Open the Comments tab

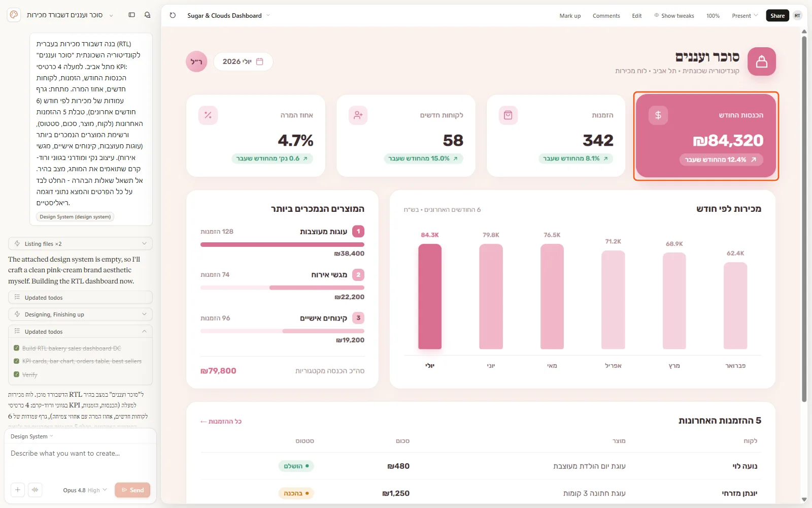[606, 16]
